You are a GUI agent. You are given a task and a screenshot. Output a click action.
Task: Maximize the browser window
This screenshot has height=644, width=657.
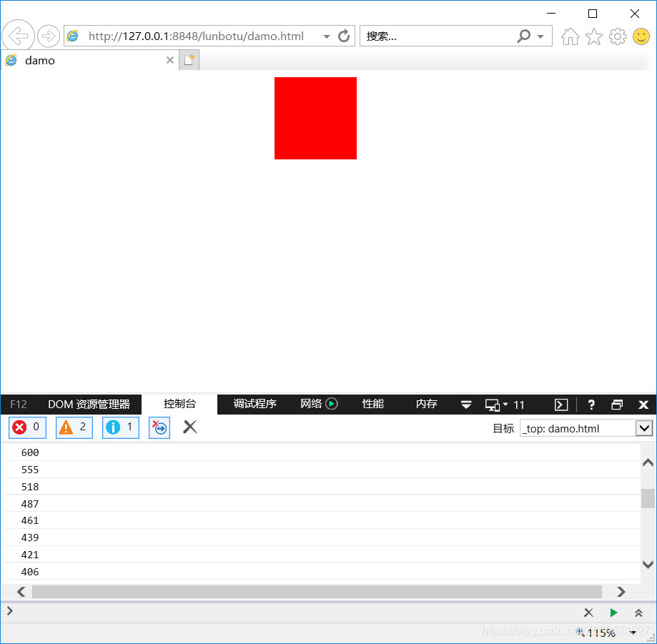pos(593,14)
